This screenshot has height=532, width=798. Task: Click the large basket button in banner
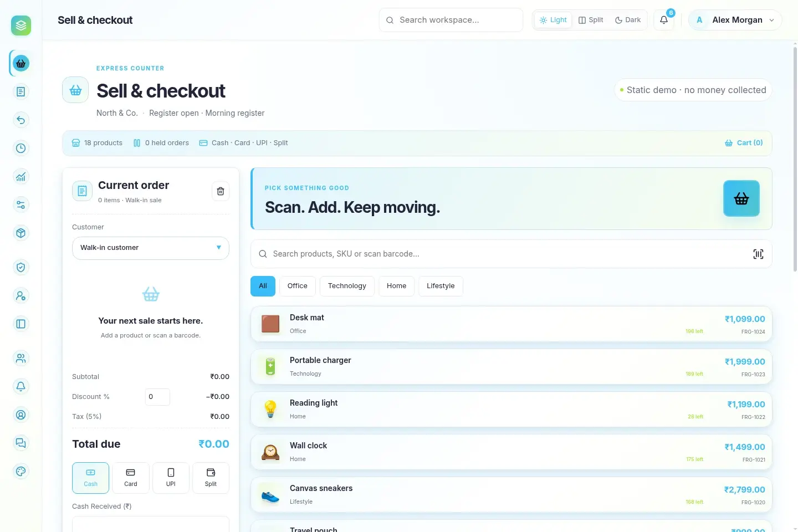pos(741,198)
